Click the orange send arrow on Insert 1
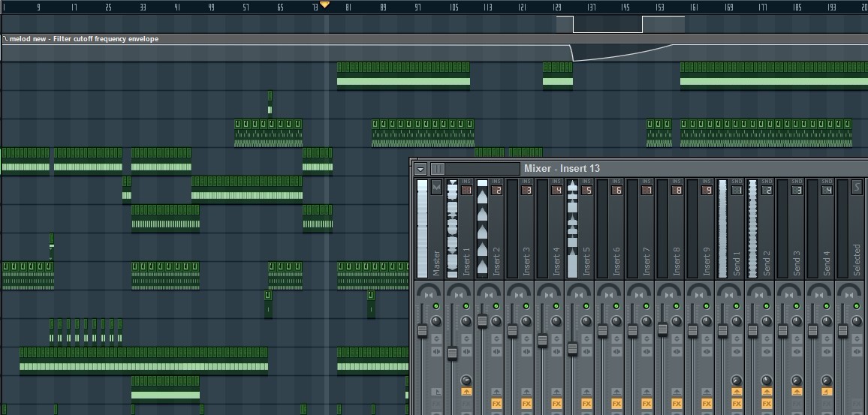The height and width of the screenshot is (415, 868). coord(466,392)
